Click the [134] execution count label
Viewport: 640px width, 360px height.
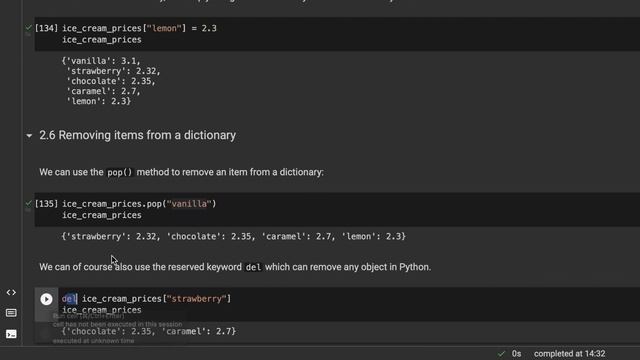pyautogui.click(x=46, y=29)
